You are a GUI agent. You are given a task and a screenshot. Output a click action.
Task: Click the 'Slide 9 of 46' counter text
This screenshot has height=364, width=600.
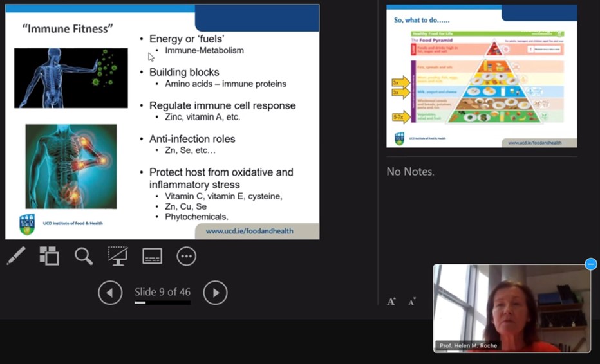[x=162, y=292]
